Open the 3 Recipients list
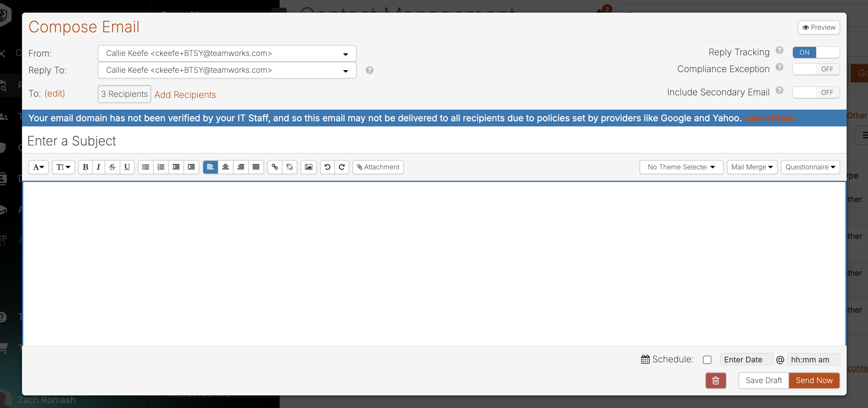Screen dimensions: 868x408 pyautogui.click(x=124, y=94)
